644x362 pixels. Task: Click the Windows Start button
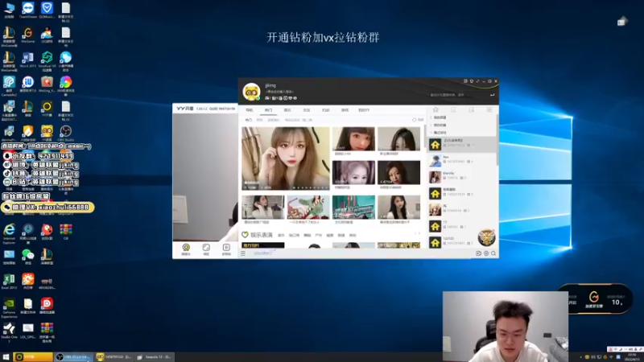(6, 357)
